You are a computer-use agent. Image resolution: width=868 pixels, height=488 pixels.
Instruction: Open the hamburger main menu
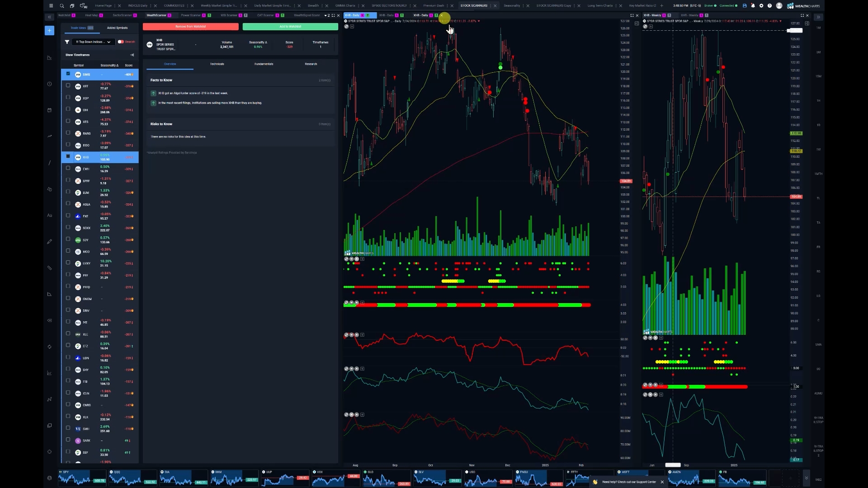51,6
